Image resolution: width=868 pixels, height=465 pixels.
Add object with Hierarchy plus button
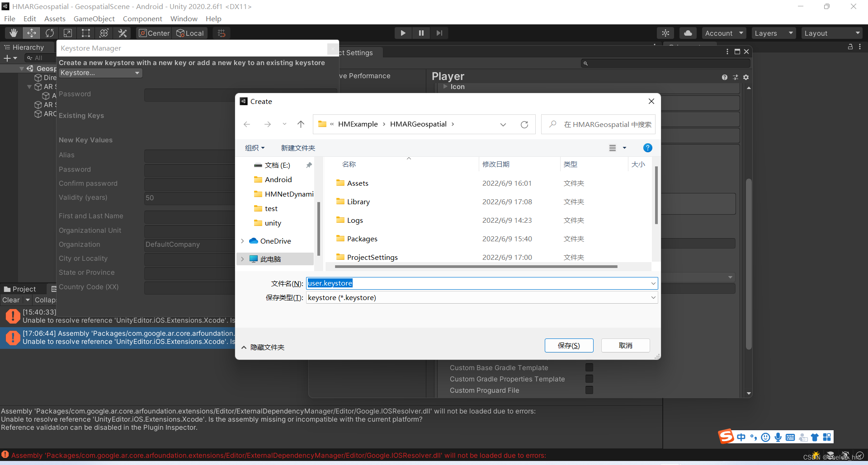10,58
